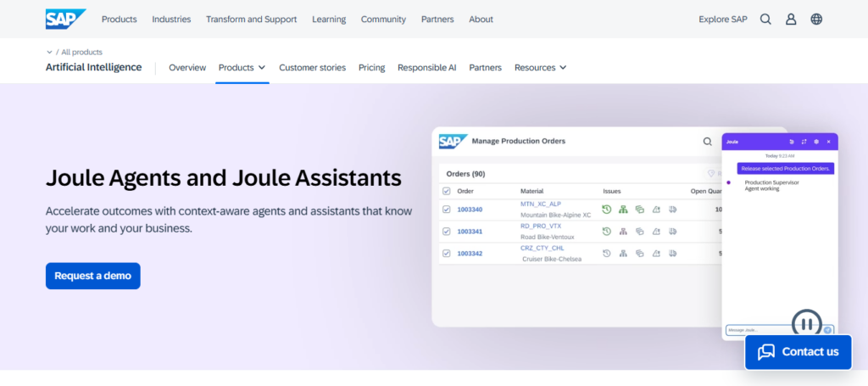Open the Contact us chat button
Screen dimensions: 868x386
(x=798, y=352)
